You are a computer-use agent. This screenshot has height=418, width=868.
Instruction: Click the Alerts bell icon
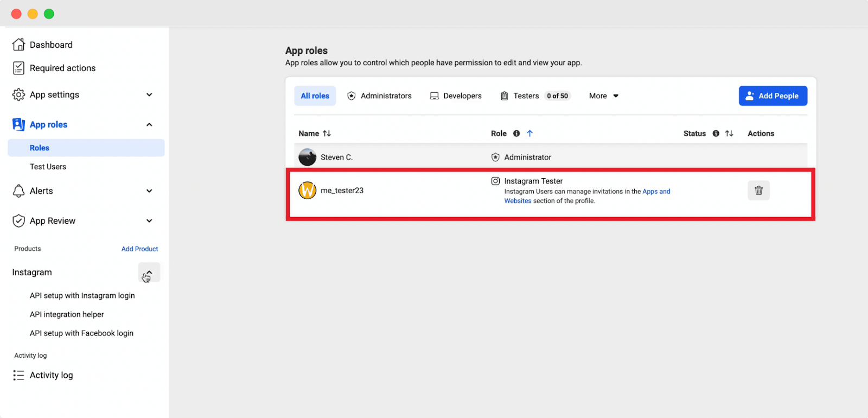[x=18, y=191]
